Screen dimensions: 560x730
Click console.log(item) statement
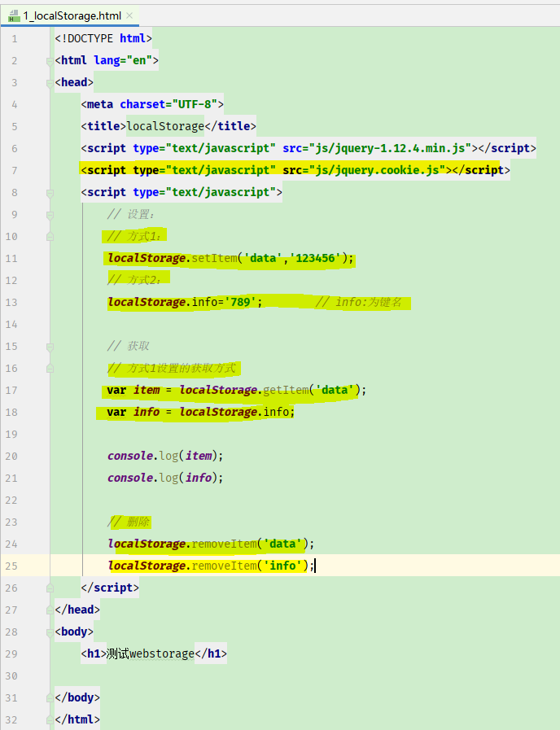pos(165,455)
